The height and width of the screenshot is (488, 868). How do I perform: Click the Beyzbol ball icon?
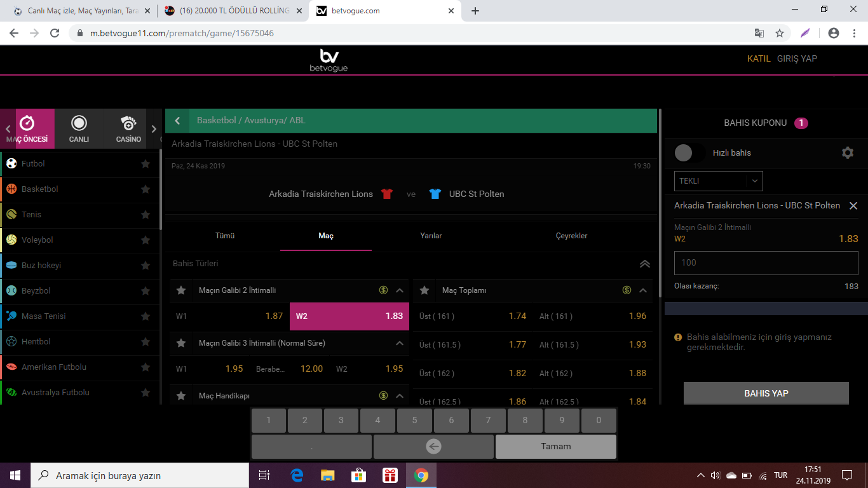[x=11, y=291]
